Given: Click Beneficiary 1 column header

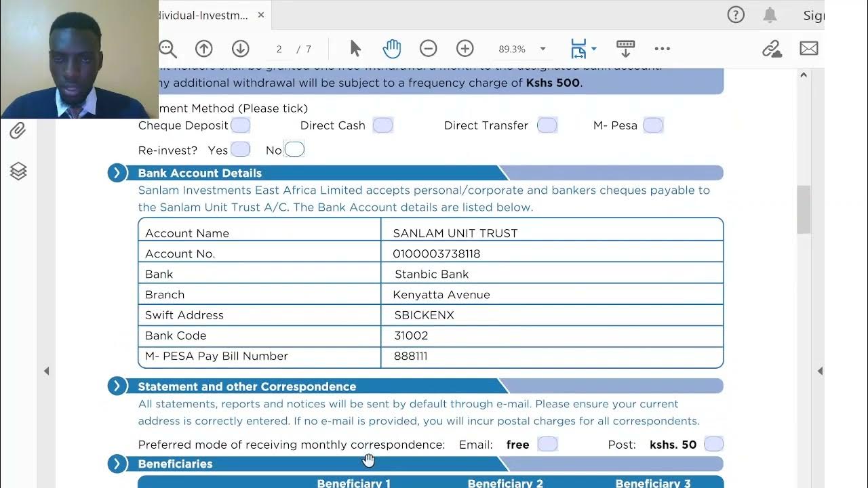Looking at the screenshot, I should point(354,483).
